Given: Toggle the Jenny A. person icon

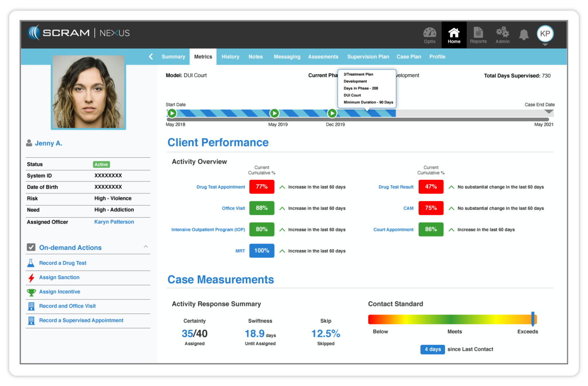Looking at the screenshot, I should coord(29,143).
